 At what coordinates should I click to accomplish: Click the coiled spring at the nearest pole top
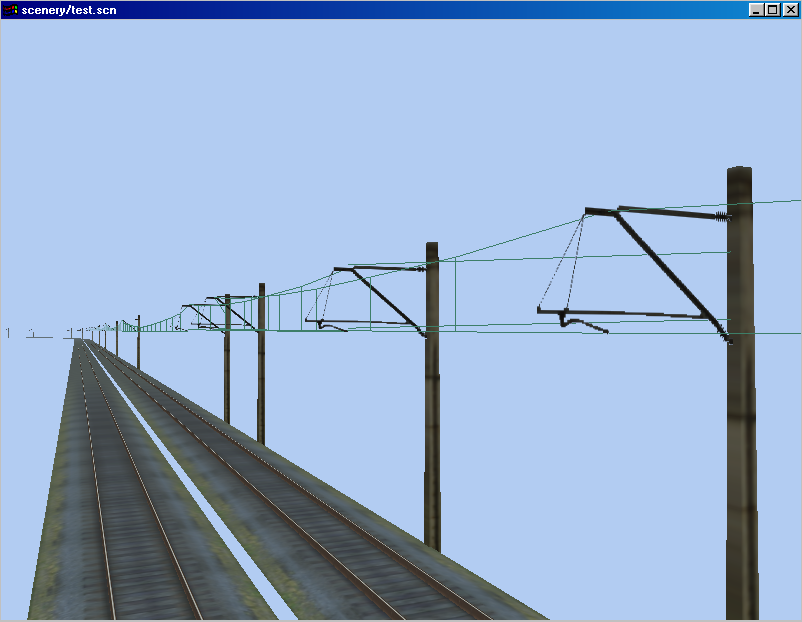720,216
